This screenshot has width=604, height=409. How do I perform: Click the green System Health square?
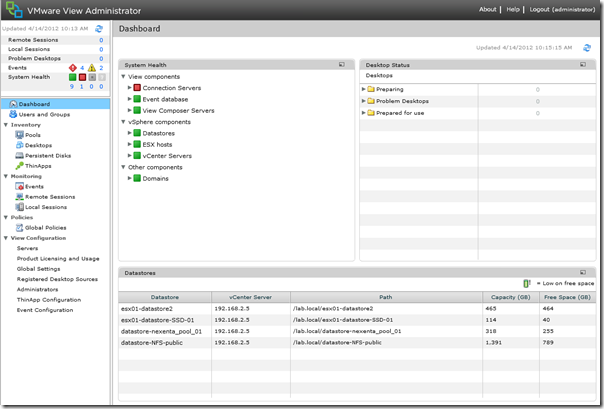click(x=72, y=77)
